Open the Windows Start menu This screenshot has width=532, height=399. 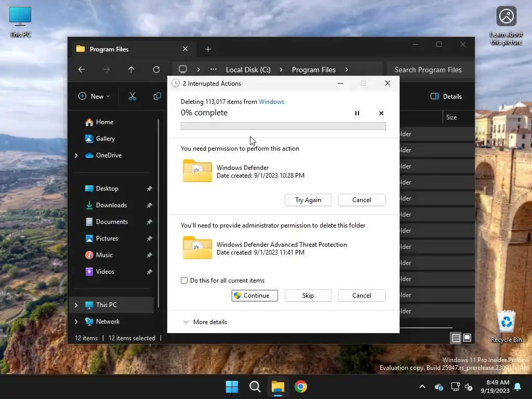[232, 387]
